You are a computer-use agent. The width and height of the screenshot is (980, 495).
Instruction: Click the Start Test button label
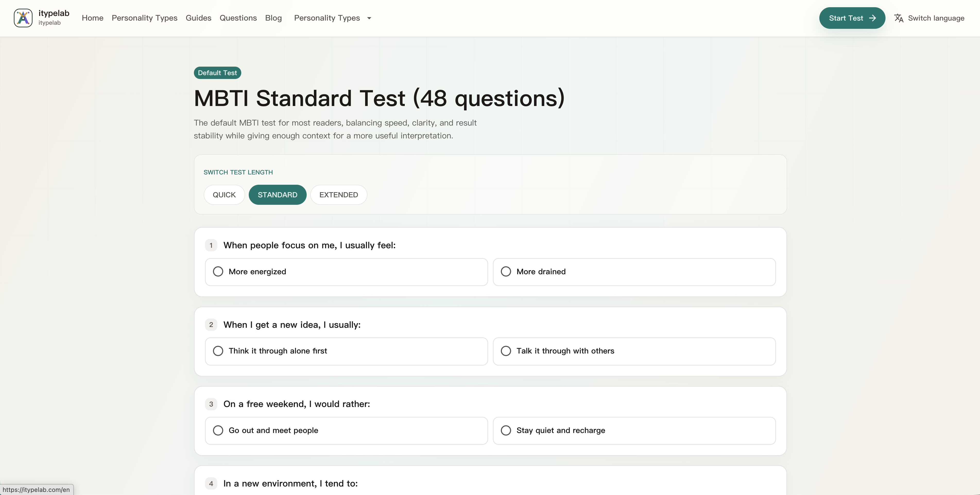point(846,18)
